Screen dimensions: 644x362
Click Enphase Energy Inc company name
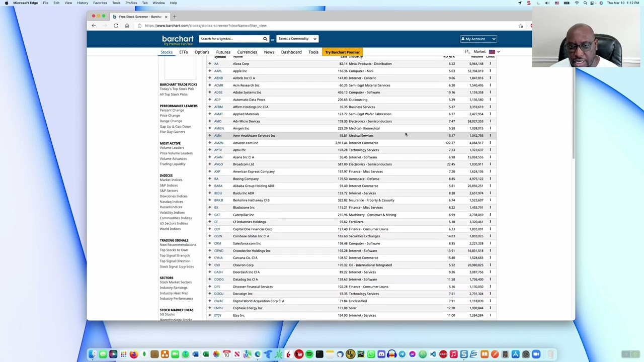point(248,308)
